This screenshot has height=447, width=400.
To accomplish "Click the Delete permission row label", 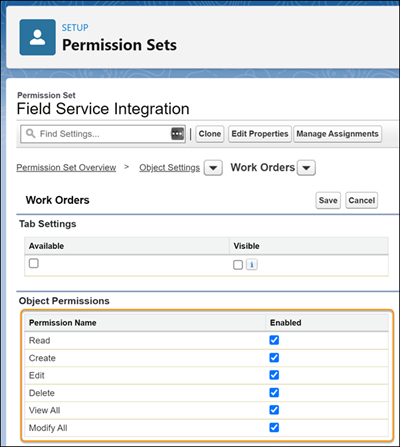I will (42, 393).
